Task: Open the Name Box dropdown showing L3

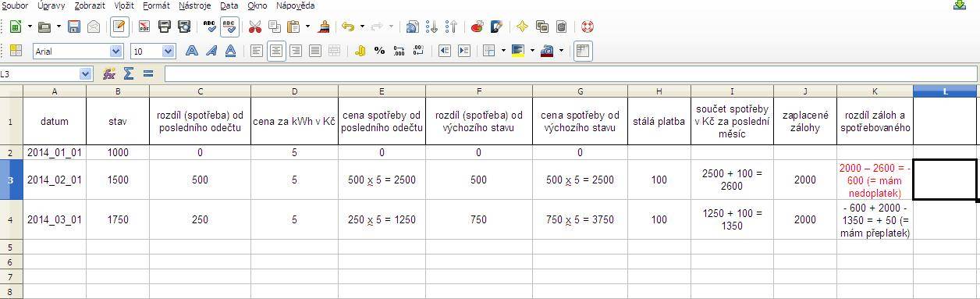Action: coord(86,73)
